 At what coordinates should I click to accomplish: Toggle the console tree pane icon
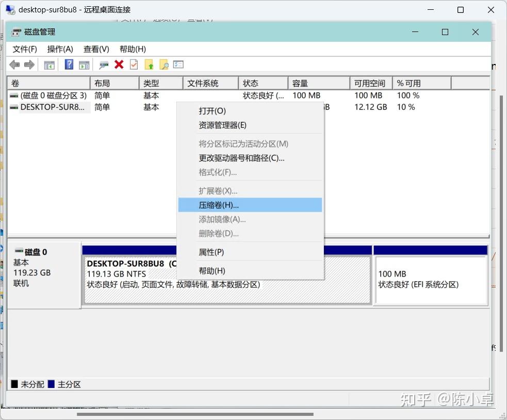click(50, 64)
